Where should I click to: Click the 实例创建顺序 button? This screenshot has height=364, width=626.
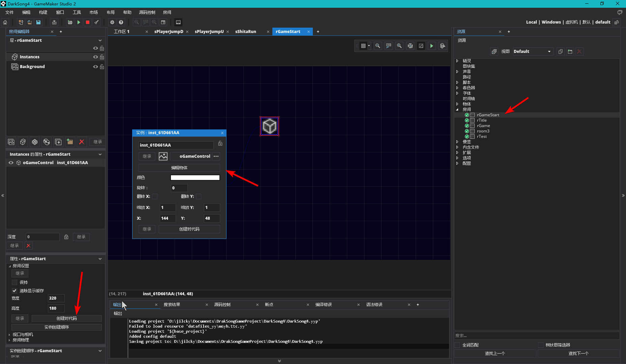coord(57,327)
